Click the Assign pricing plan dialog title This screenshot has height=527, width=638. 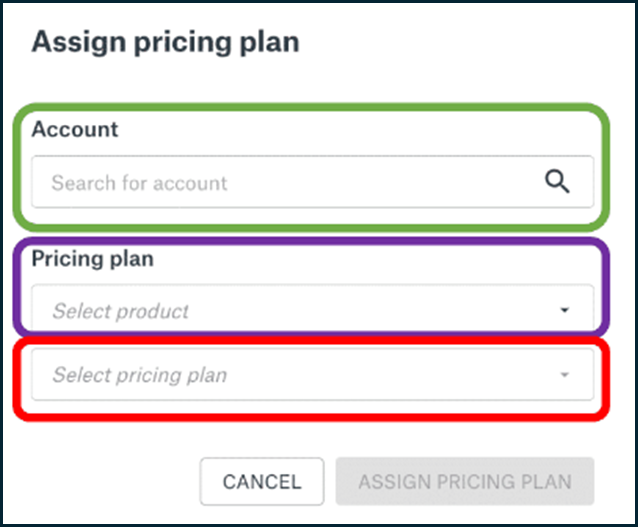(166, 43)
